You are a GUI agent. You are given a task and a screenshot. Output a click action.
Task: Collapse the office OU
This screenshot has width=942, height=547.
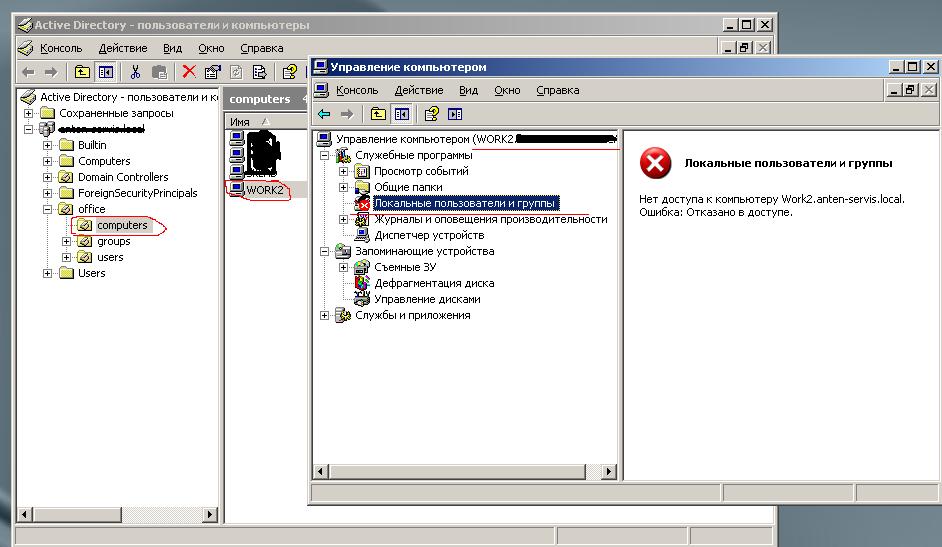coord(47,209)
